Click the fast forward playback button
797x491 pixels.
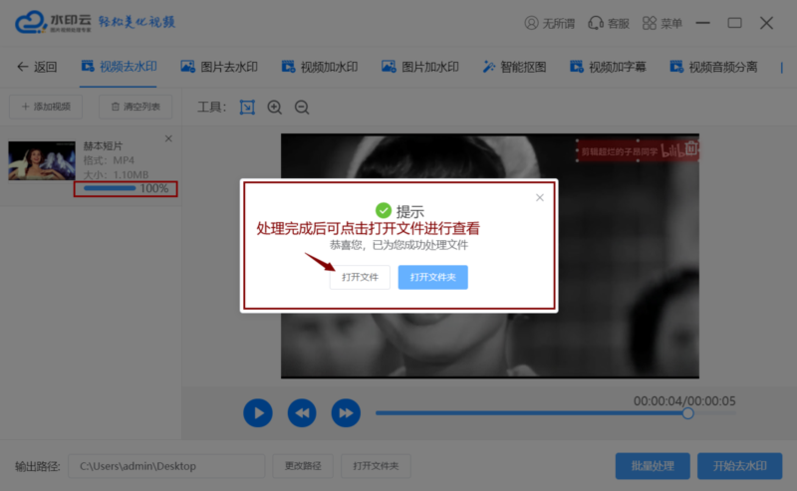[345, 412]
